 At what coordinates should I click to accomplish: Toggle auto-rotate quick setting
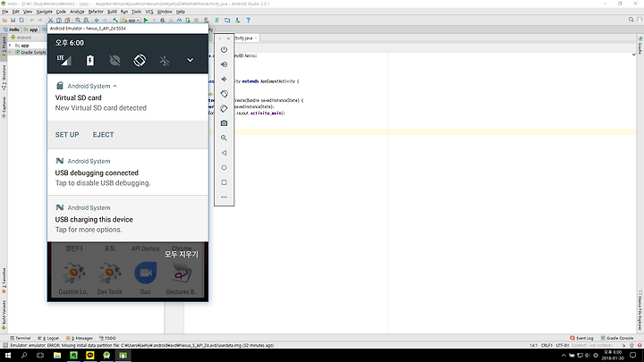(x=140, y=61)
